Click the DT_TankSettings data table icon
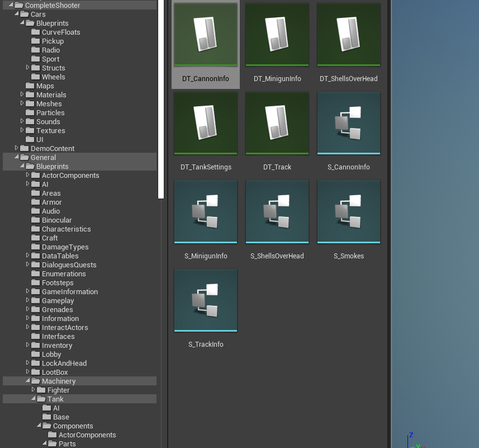The image size is (479, 448). tap(206, 123)
